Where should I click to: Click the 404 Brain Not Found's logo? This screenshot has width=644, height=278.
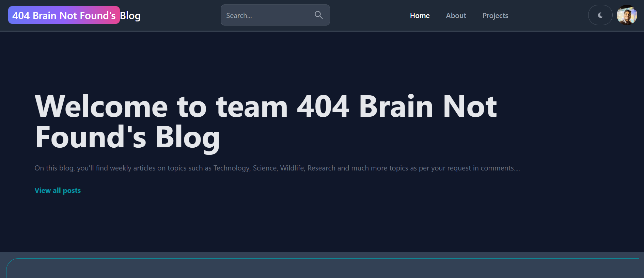coord(64,15)
